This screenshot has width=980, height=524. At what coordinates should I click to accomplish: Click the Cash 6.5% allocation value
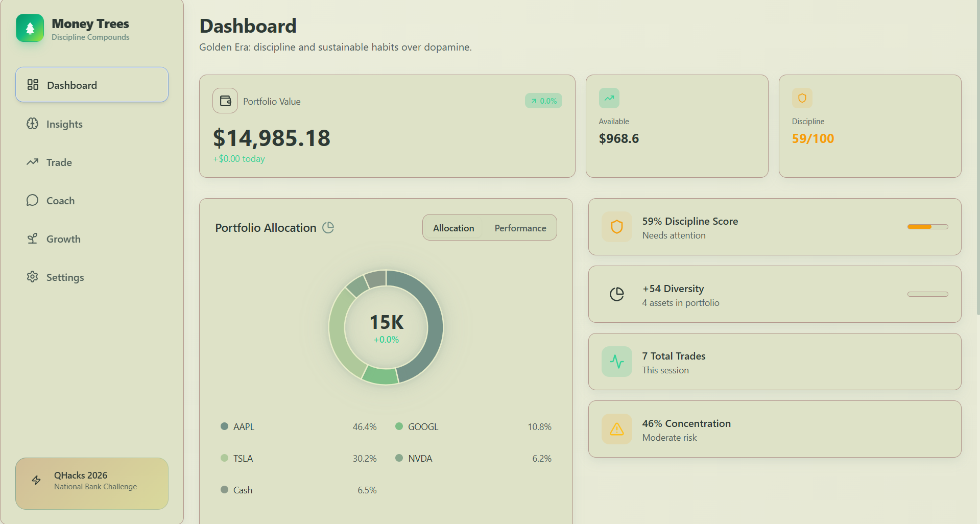[x=367, y=490]
